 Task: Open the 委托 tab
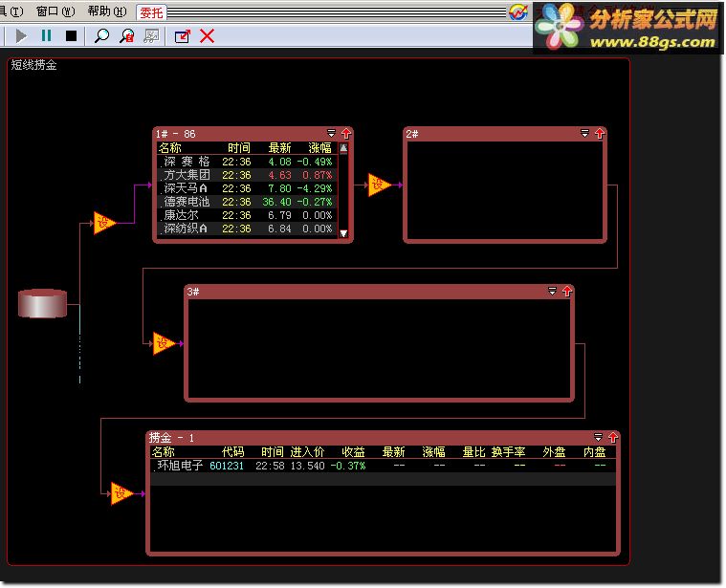151,12
